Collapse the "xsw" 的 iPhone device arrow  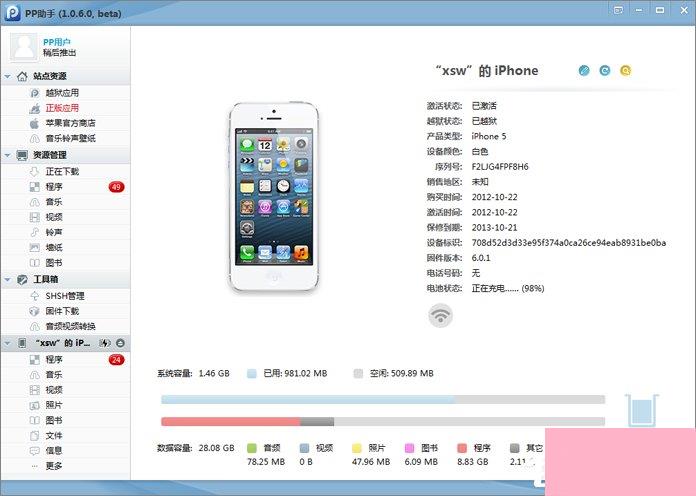pos(8,343)
